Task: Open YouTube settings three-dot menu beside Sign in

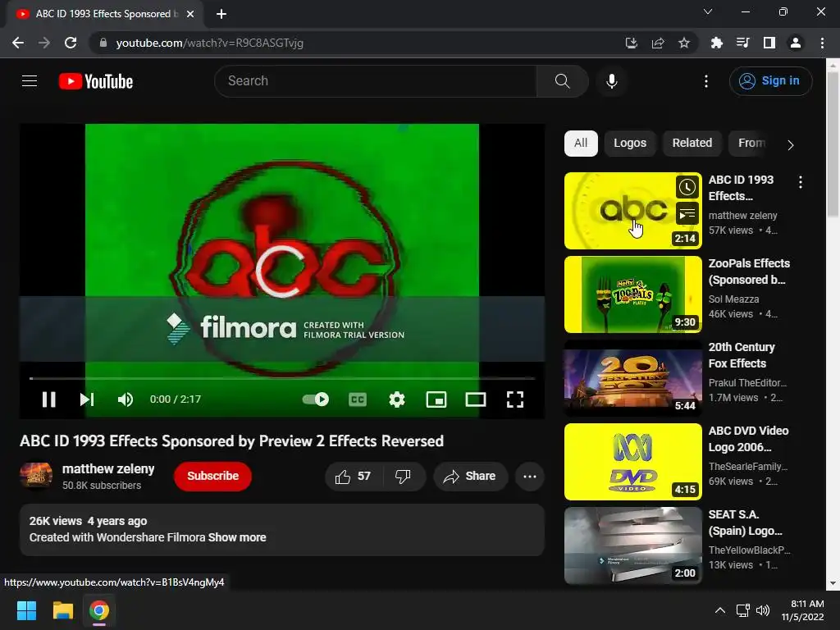Action: click(706, 81)
